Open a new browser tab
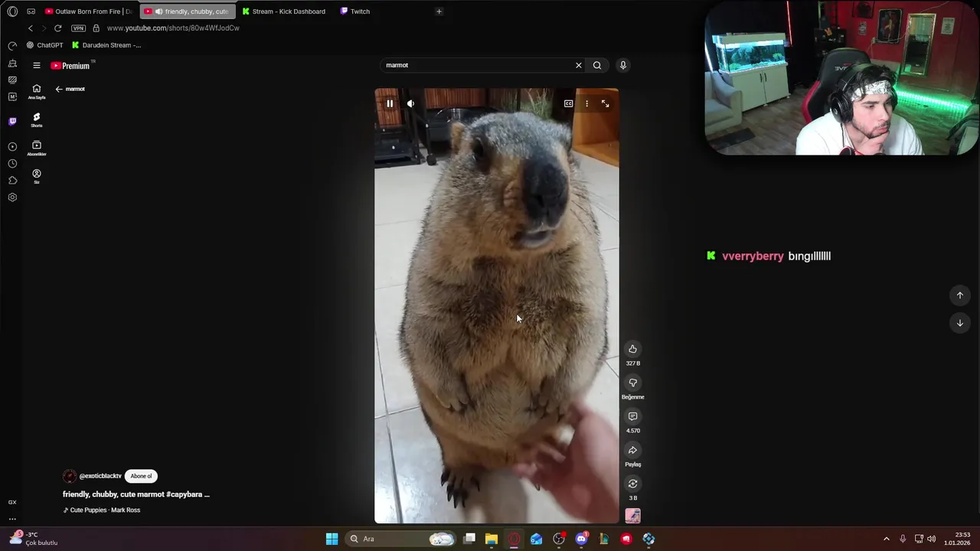This screenshot has height=551, width=980. click(x=439, y=11)
